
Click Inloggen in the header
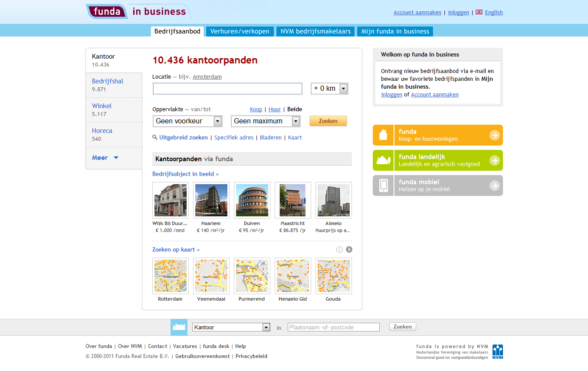[x=458, y=13]
